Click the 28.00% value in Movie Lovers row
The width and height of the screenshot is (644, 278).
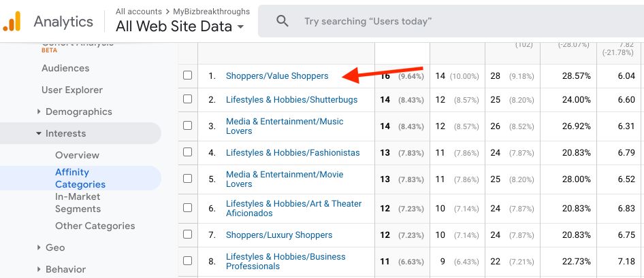tap(577, 179)
